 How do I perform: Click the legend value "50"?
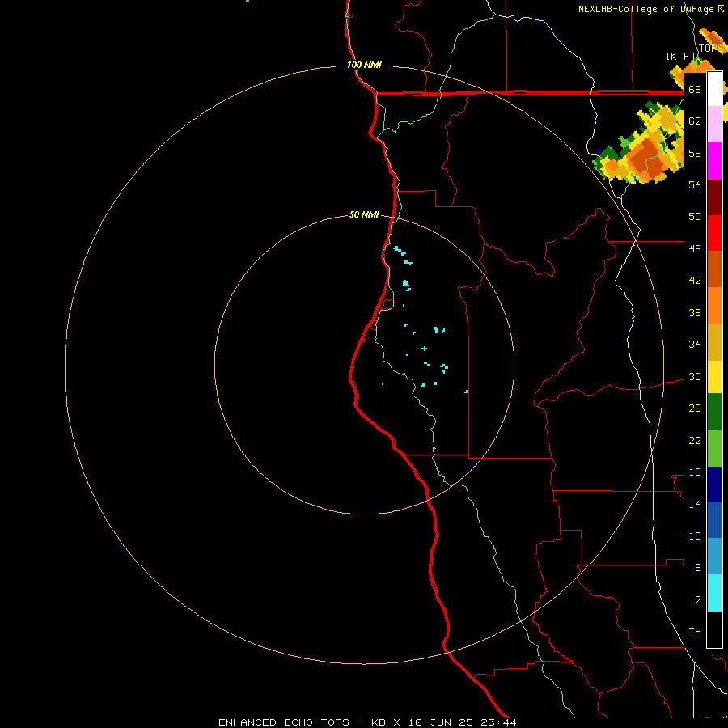pos(695,216)
